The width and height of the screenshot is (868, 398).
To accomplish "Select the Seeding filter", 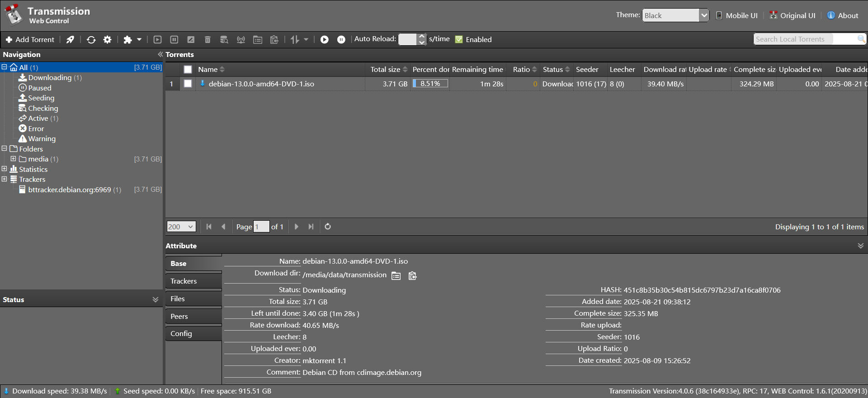I will point(36,98).
